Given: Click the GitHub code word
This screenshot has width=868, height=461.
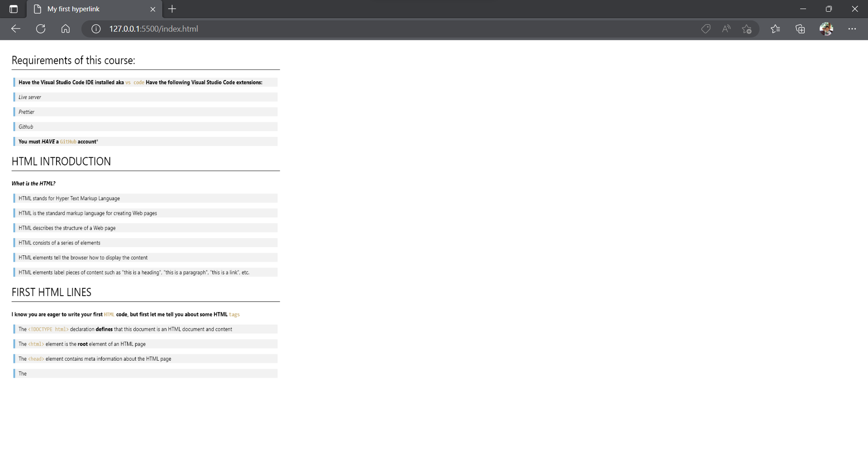Looking at the screenshot, I should coord(68,142).
